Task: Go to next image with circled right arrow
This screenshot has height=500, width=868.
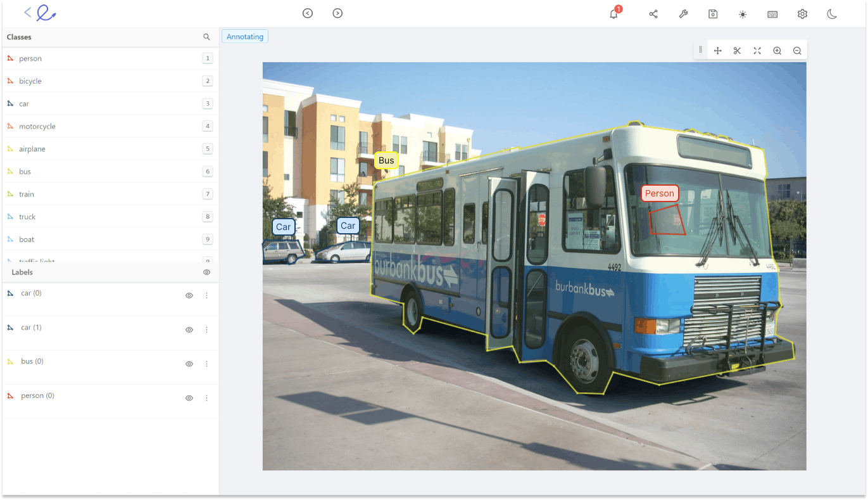Action: (337, 13)
